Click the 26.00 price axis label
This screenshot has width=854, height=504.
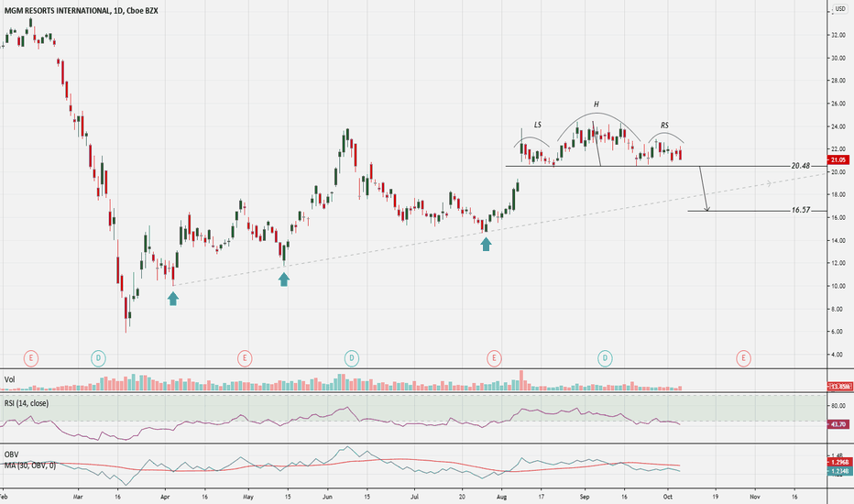[838, 104]
